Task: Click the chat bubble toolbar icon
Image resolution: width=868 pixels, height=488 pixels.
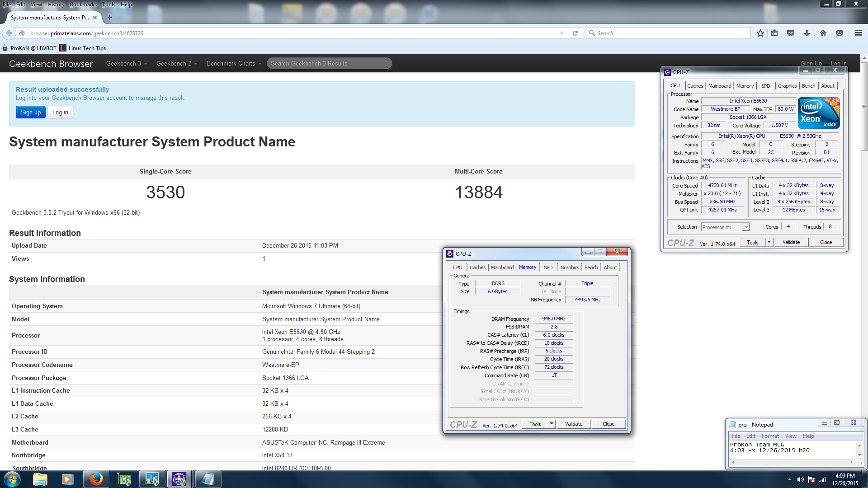Action: 840,33
